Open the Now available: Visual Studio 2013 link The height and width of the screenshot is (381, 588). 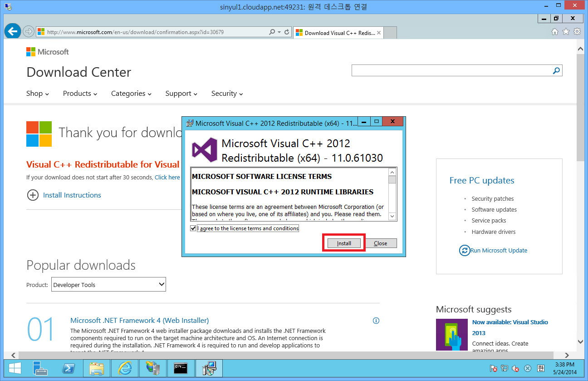[510, 327]
